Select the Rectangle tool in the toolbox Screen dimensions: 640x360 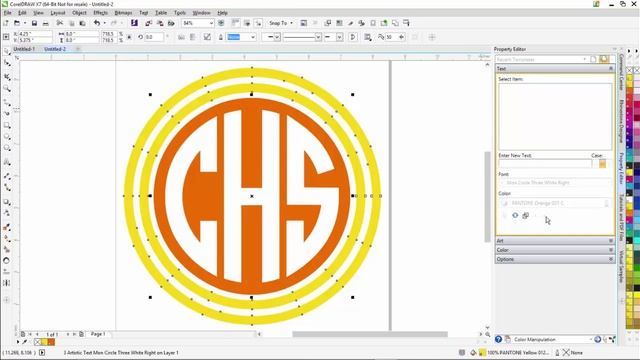pos(7,125)
